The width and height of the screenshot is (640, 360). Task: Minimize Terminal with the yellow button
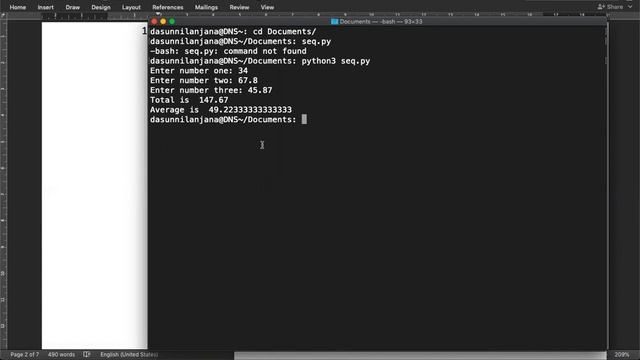tap(163, 21)
